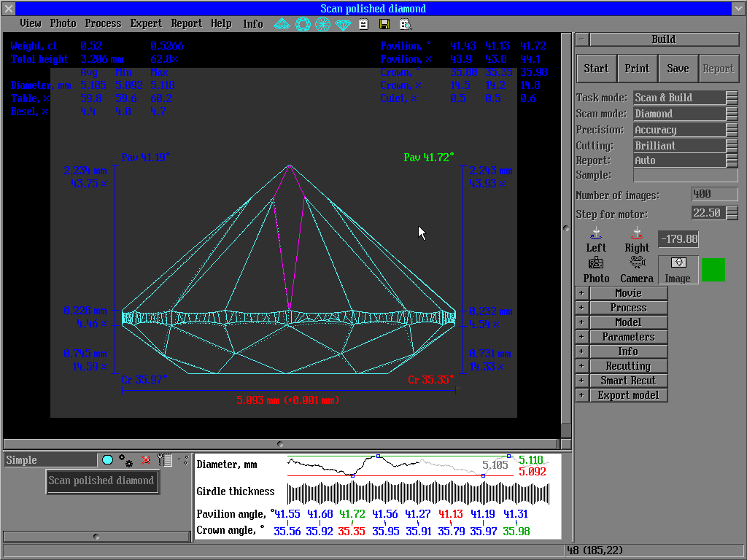Click the Number of images field
This screenshot has height=560, width=747.
coord(714,195)
